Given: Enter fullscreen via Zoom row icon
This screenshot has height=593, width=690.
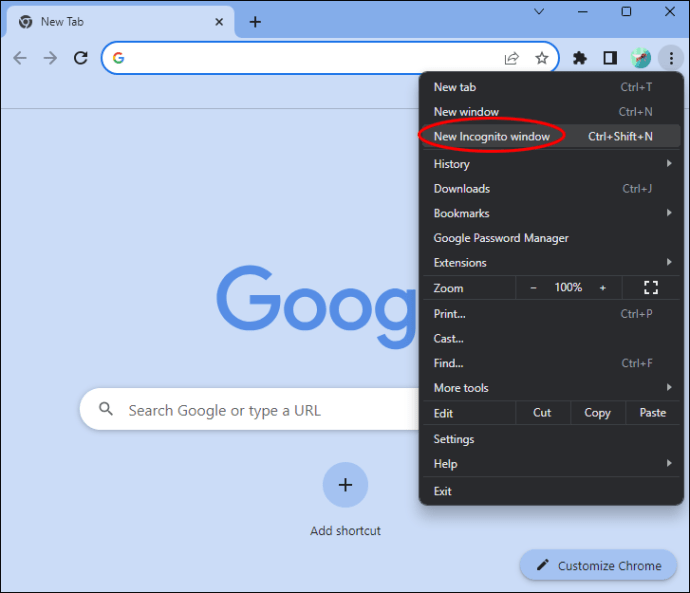Looking at the screenshot, I should 651,288.
